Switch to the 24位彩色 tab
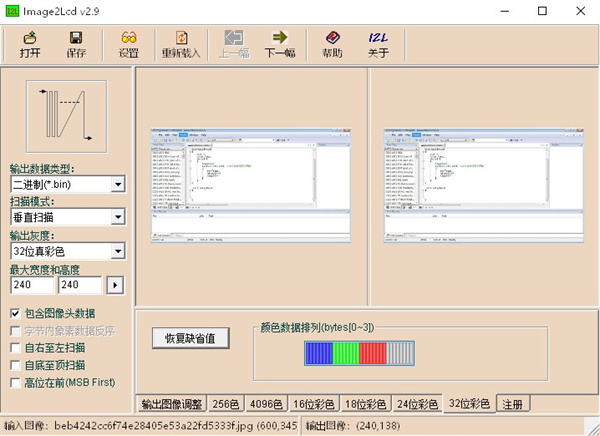Viewport: 600px width, 436px height. 415,404
